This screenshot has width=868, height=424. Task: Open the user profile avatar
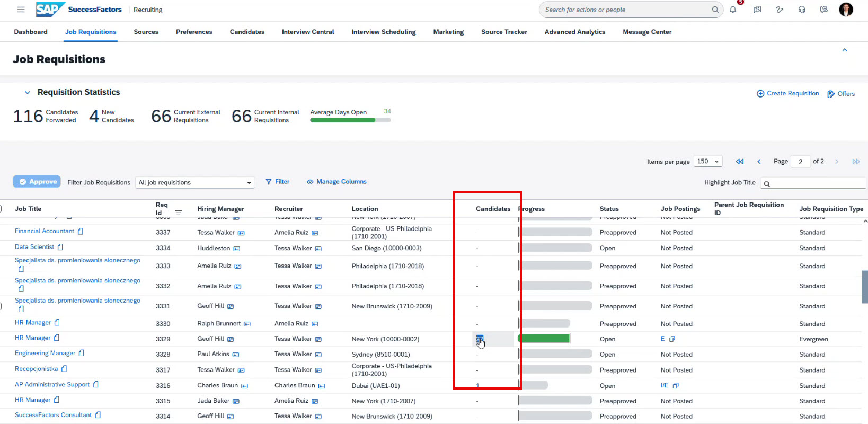[x=846, y=10]
